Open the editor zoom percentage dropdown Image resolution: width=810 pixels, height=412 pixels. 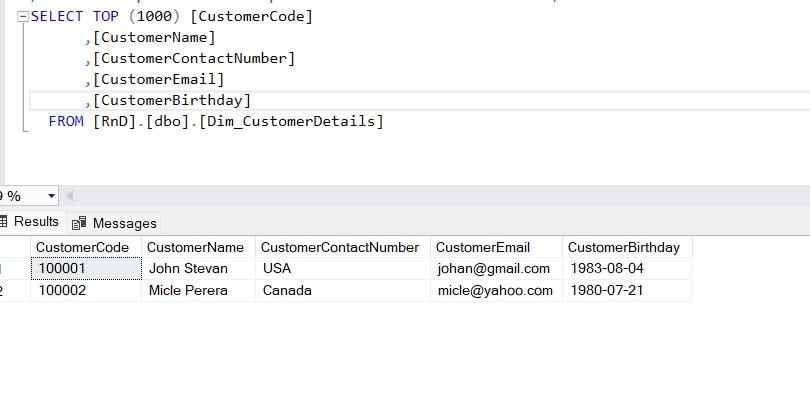coord(51,196)
